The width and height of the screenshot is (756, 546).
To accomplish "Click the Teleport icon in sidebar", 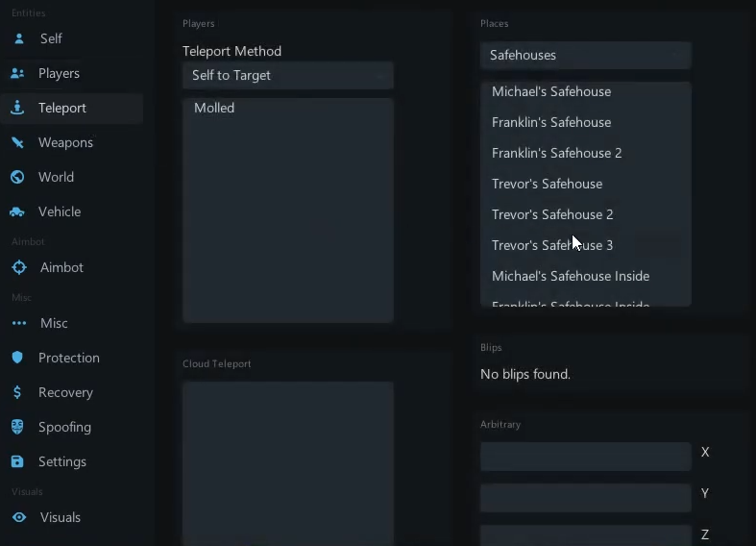I will pos(17,108).
